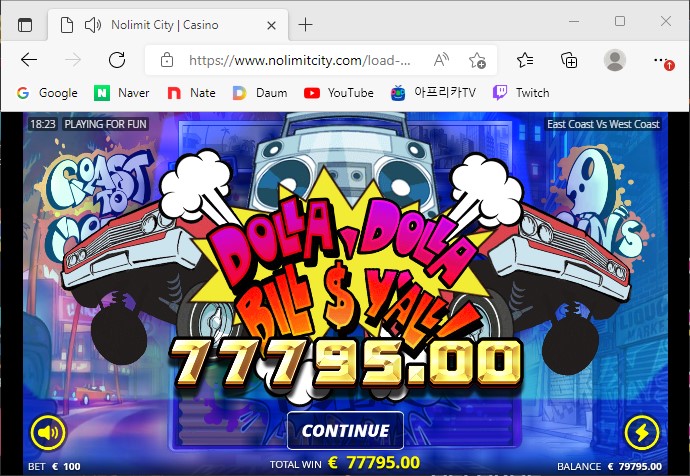The image size is (690, 476).
Task: Open the Favorites list
Action: point(525,60)
